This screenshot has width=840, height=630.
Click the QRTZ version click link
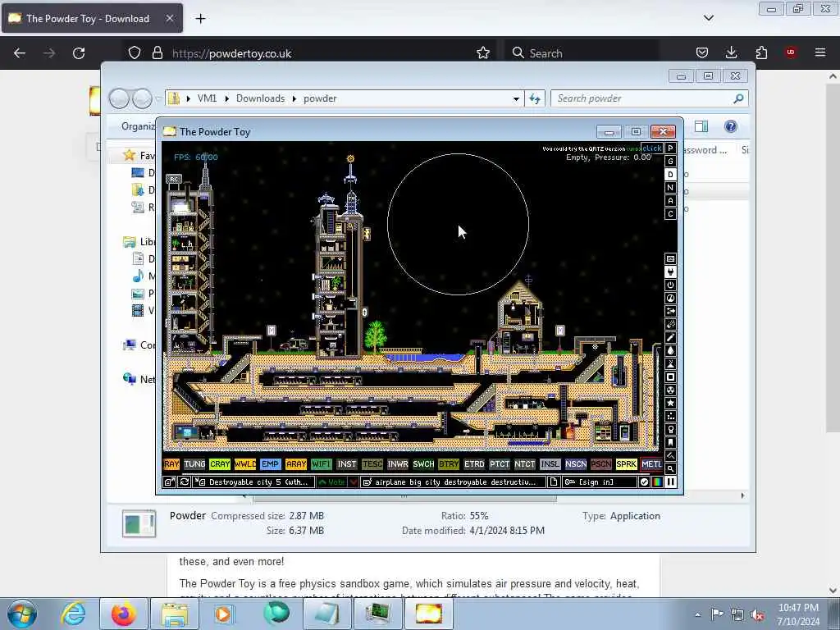(x=652, y=148)
